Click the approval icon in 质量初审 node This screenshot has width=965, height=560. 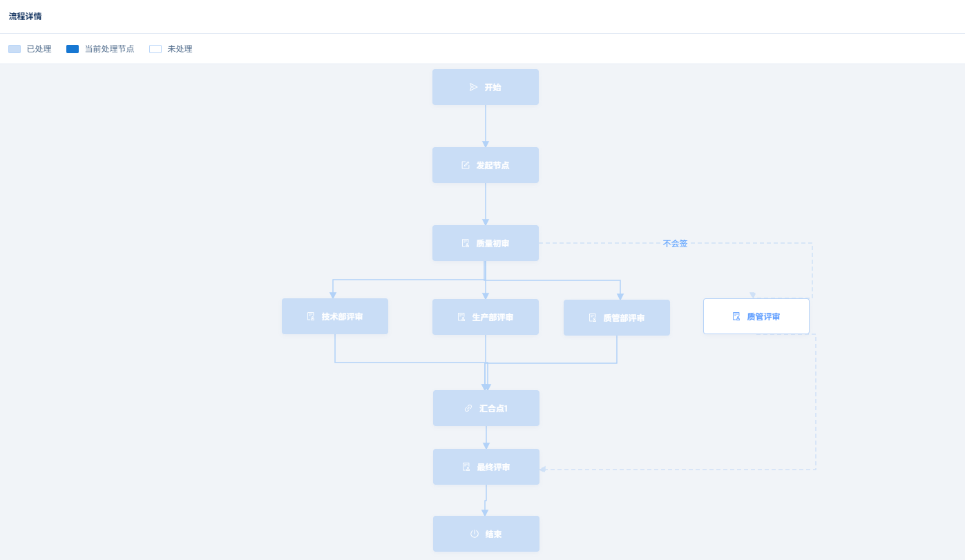[x=465, y=243]
